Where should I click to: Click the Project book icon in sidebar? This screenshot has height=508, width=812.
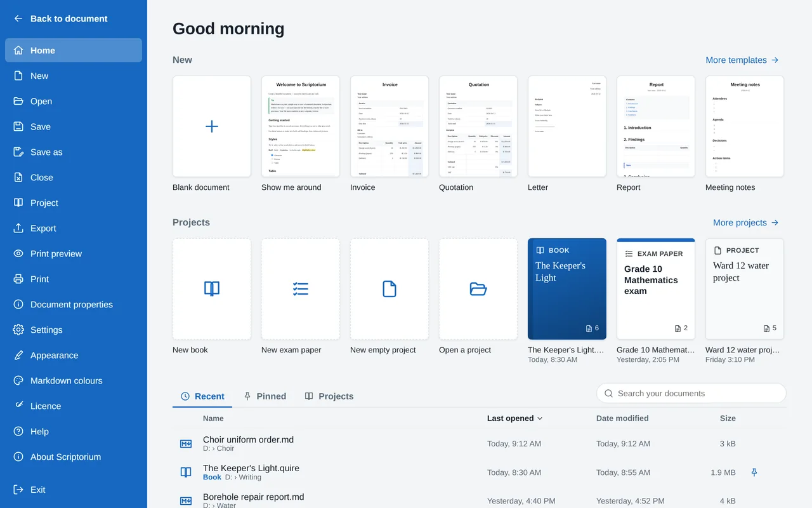[x=18, y=203]
